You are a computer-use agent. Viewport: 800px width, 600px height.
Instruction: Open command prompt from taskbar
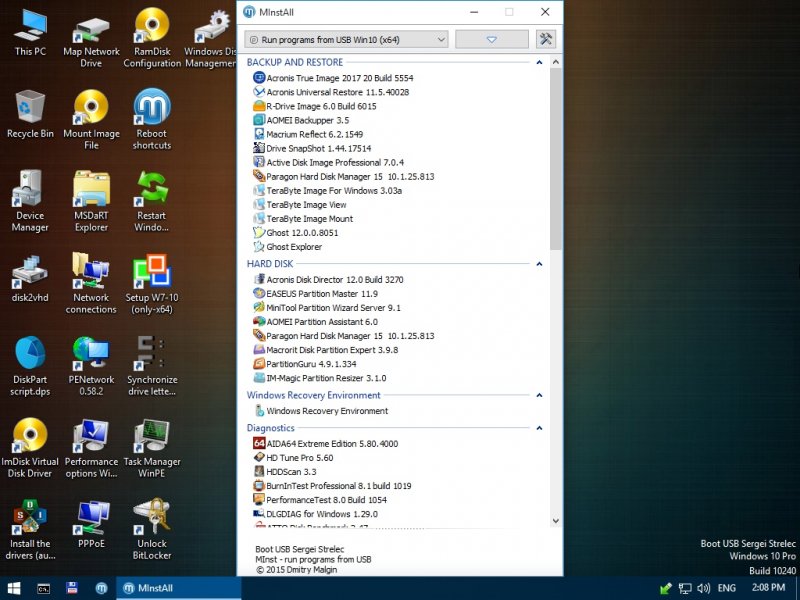(x=44, y=588)
